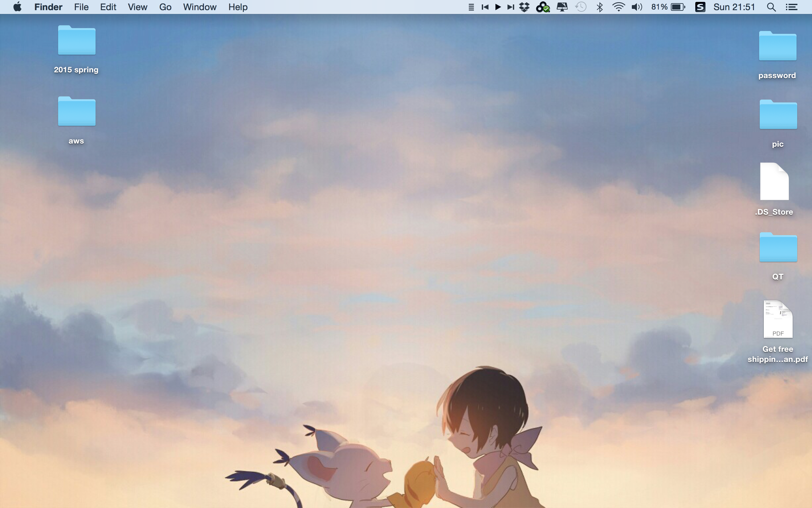The image size is (812, 508).
Task: Select the password folder
Action: pos(777,46)
